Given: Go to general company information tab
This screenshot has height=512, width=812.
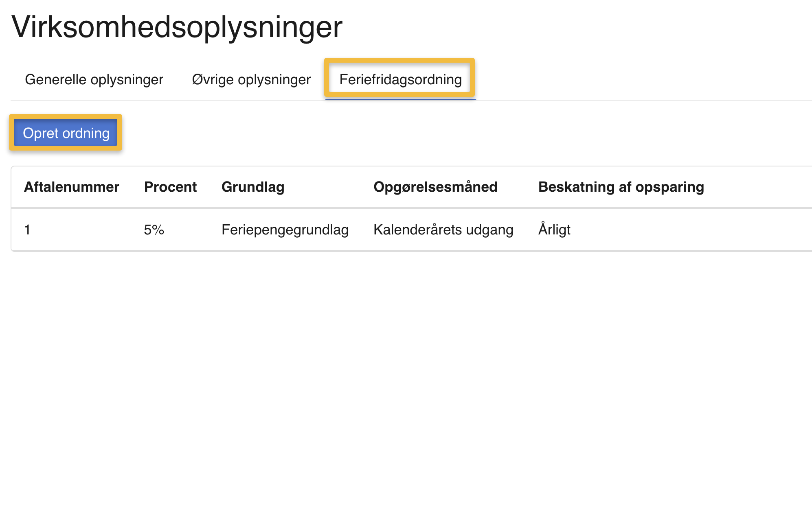Looking at the screenshot, I should [94, 79].
